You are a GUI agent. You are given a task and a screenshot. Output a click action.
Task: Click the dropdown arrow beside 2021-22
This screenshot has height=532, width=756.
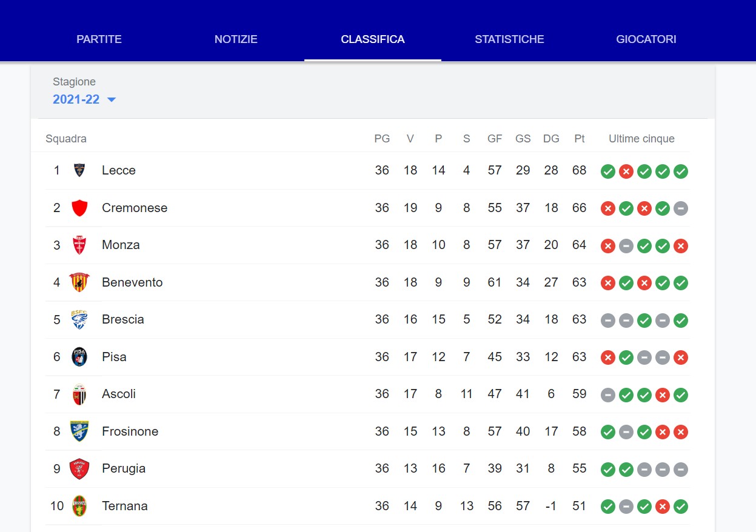[111, 100]
